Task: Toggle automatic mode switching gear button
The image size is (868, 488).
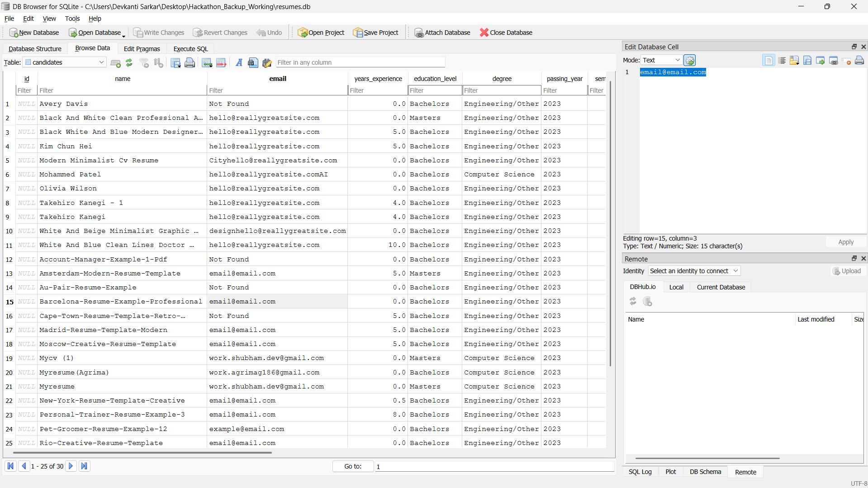Action: click(689, 60)
